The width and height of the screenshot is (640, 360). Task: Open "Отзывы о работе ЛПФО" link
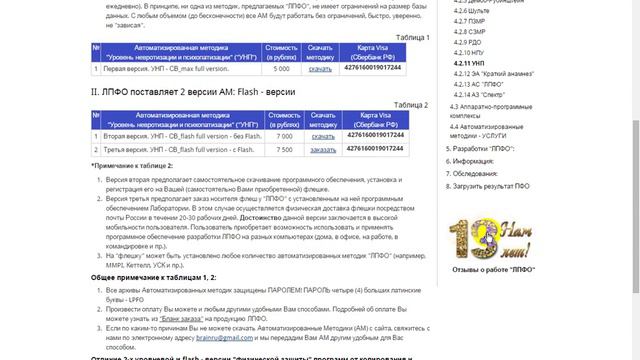click(x=493, y=270)
